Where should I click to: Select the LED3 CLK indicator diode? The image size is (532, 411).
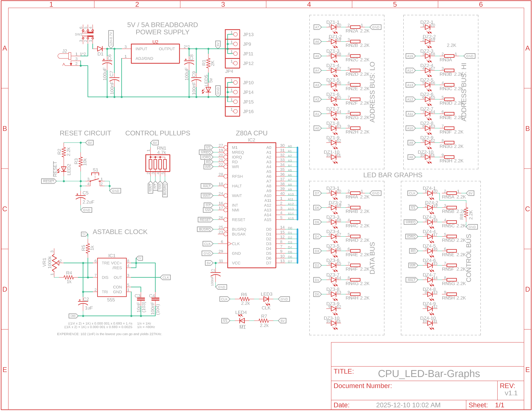[x=266, y=299]
